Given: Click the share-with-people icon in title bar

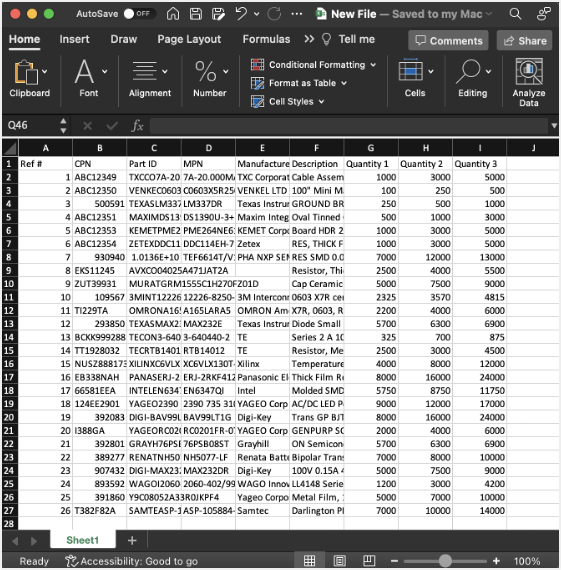Looking at the screenshot, I should [x=543, y=14].
